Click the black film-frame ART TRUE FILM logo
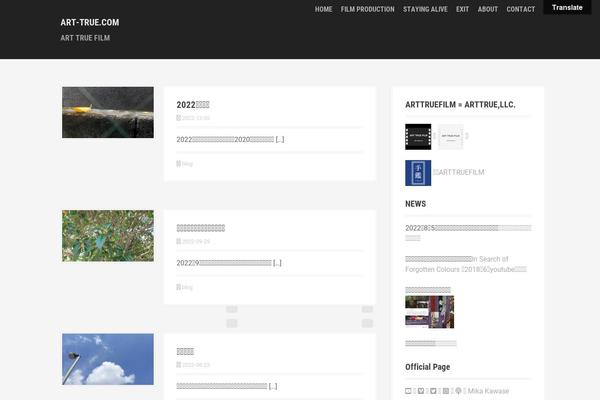This screenshot has height=400, width=600. click(x=418, y=136)
